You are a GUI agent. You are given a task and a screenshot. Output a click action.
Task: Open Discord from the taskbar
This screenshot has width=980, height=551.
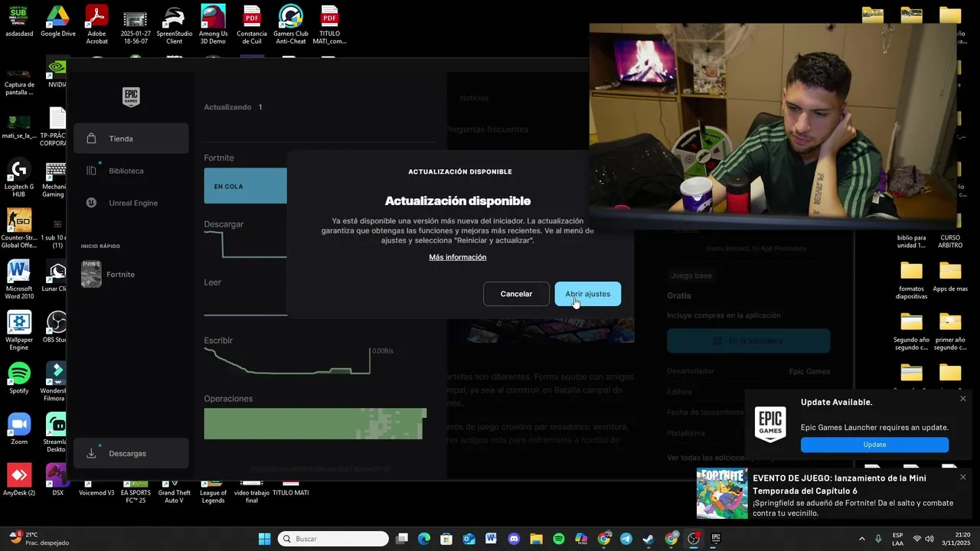[514, 539]
